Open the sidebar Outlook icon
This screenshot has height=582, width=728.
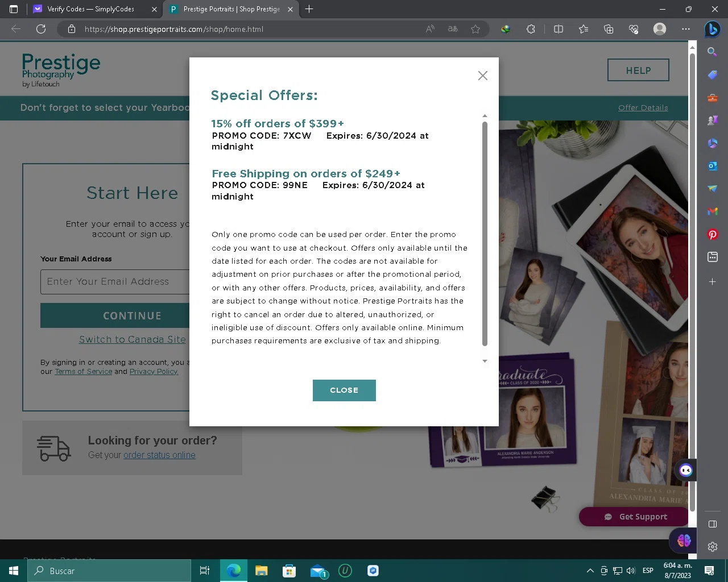[x=712, y=166]
